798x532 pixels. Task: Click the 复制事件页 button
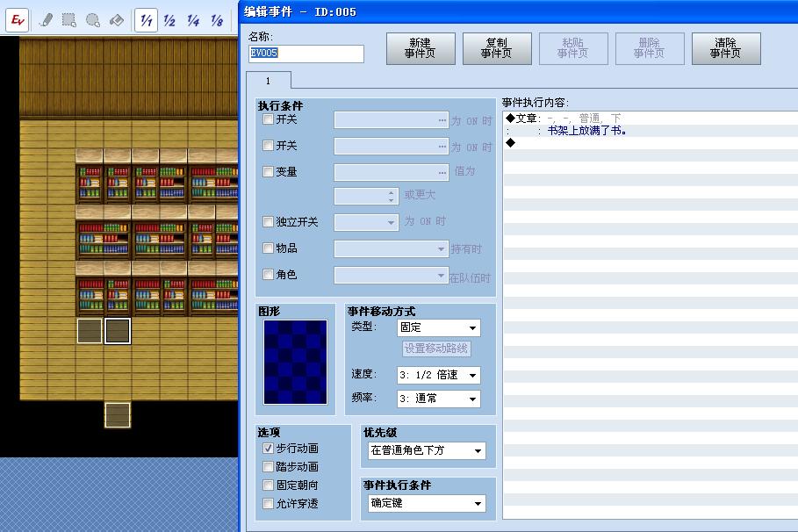click(497, 48)
